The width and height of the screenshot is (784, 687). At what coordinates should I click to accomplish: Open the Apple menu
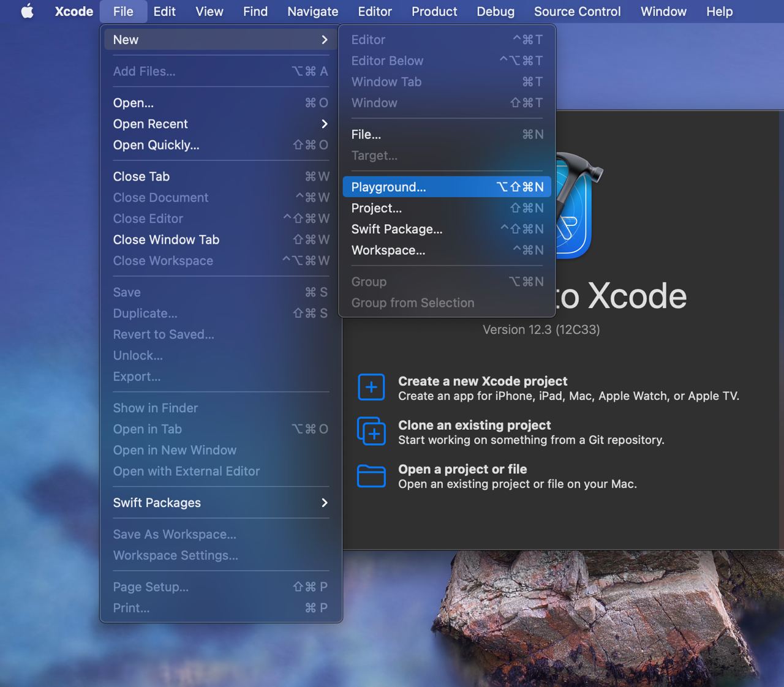[x=28, y=12]
